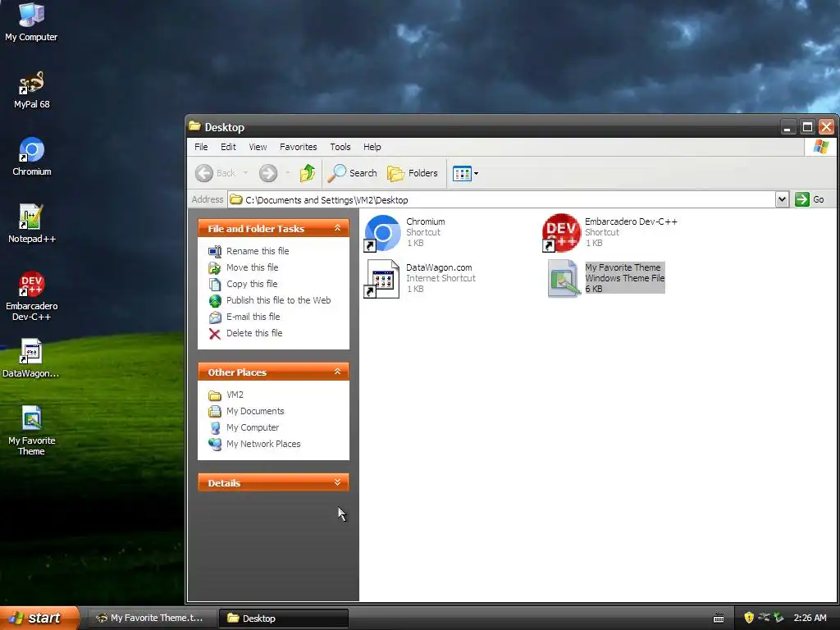Open the View menu
Screen dimensions: 840x630
(258, 147)
